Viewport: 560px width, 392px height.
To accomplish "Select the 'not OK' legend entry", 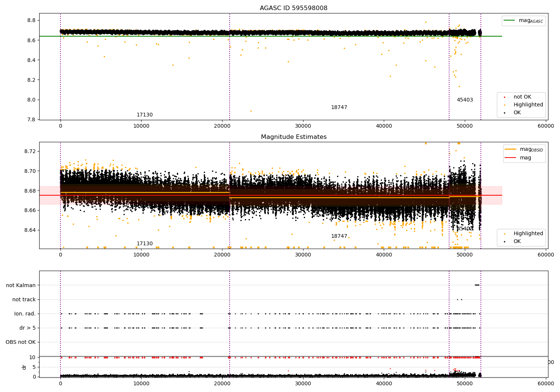I will tap(522, 97).
